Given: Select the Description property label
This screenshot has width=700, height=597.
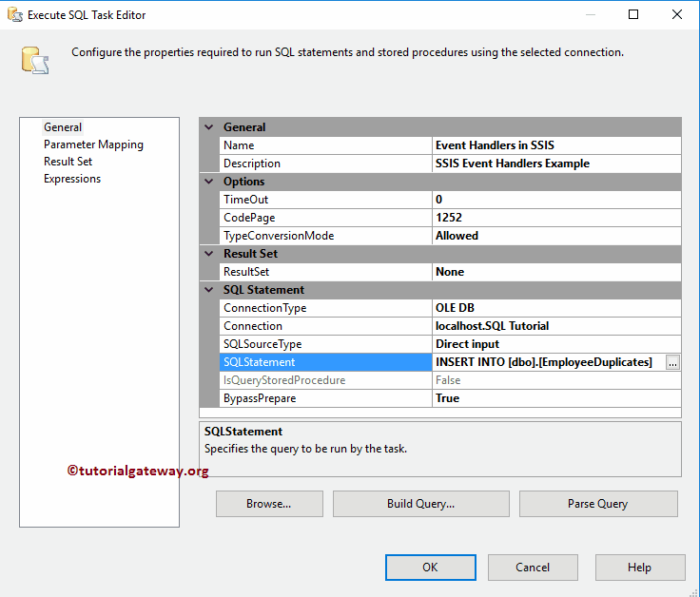Looking at the screenshot, I should (x=325, y=164).
